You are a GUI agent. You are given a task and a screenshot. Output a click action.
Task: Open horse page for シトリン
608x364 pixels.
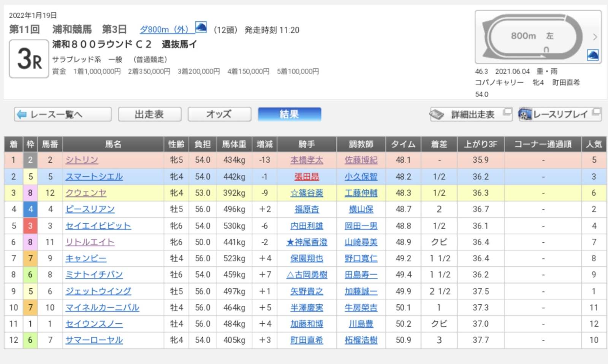(82, 160)
